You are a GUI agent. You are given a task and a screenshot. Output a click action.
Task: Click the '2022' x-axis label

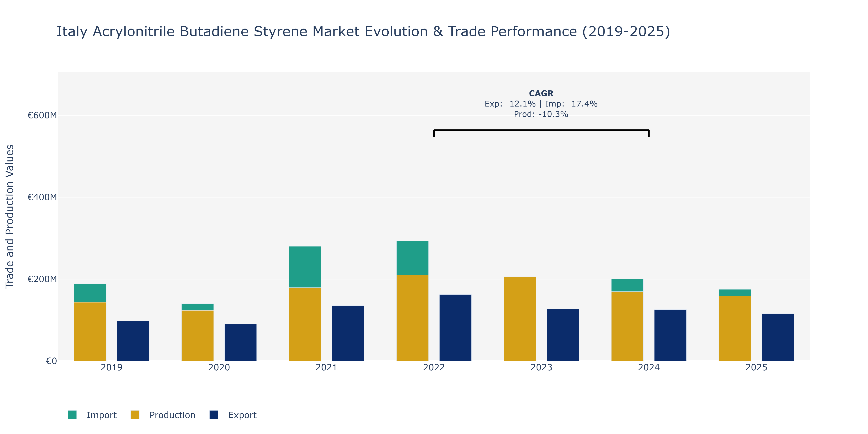(x=434, y=367)
